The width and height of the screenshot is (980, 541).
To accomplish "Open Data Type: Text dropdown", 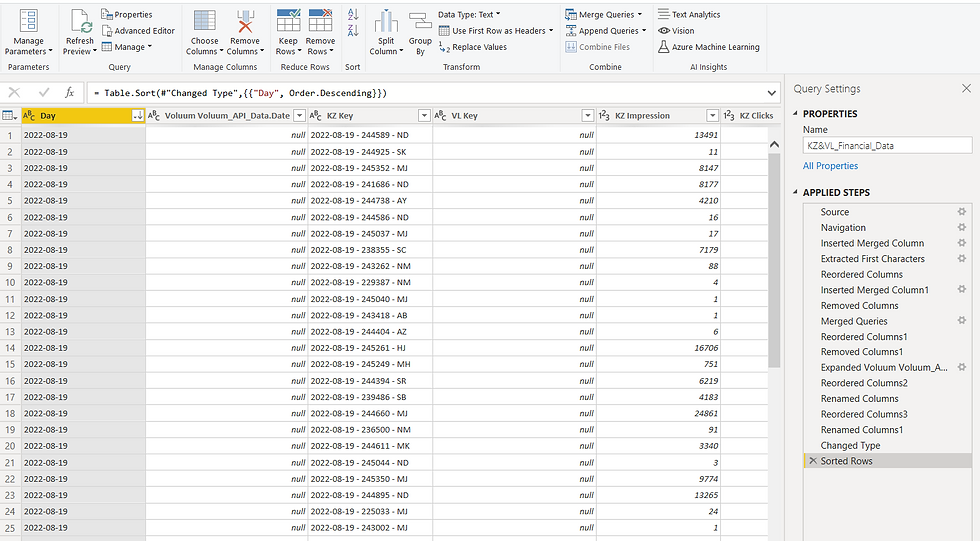I will [x=469, y=14].
